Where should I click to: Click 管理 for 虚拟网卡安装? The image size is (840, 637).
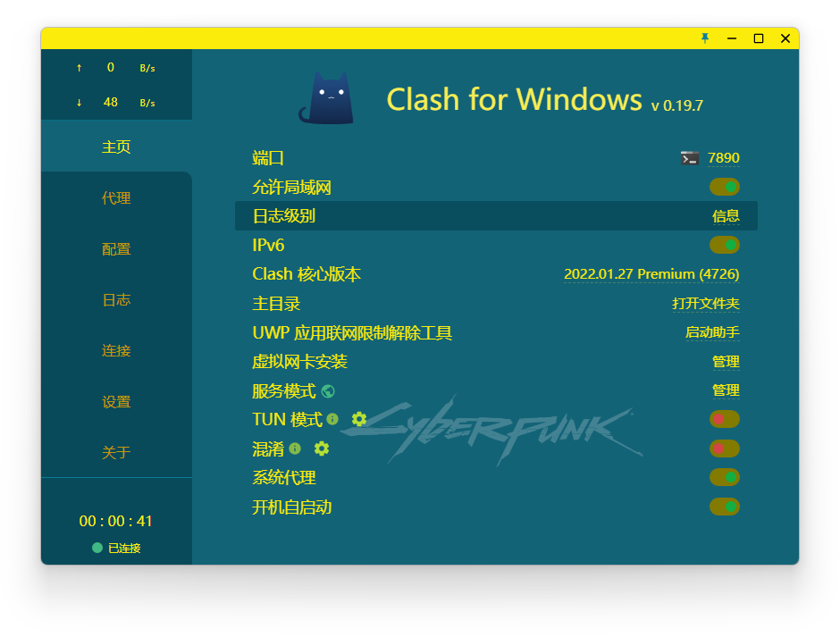(x=726, y=362)
